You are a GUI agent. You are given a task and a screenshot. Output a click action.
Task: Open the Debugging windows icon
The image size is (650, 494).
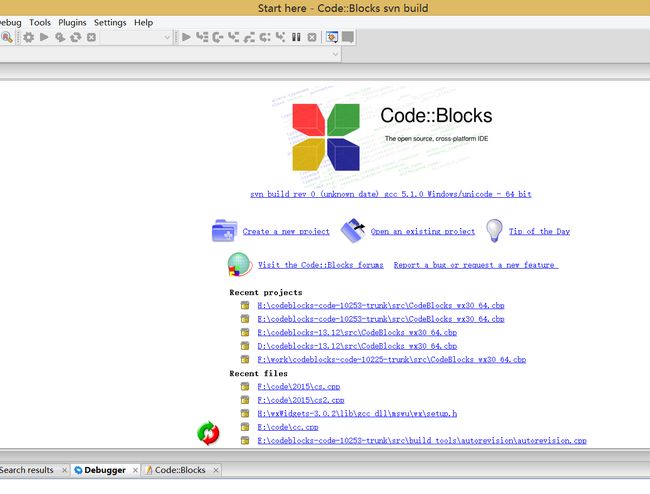click(x=332, y=37)
